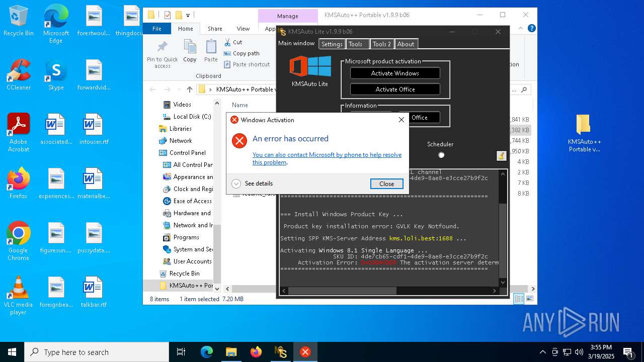The width and height of the screenshot is (644, 362).
Task: Launch Google Chrome desktop shortcut
Action: pyautogui.click(x=19, y=241)
